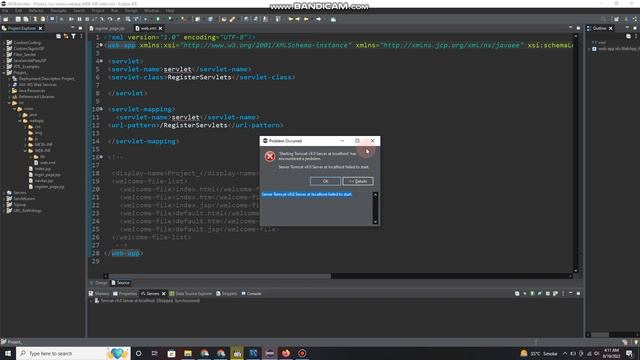Click the taskbar search box
Viewport: 640px width, 360px height.
coord(73,353)
